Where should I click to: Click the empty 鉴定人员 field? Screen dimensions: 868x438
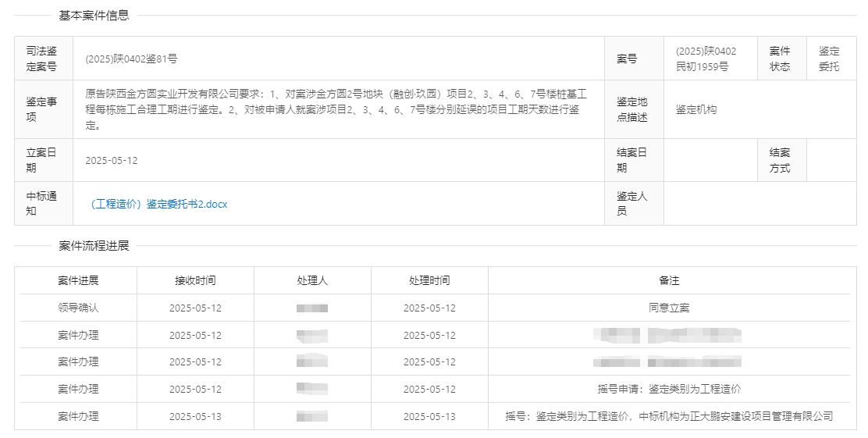pos(759,204)
